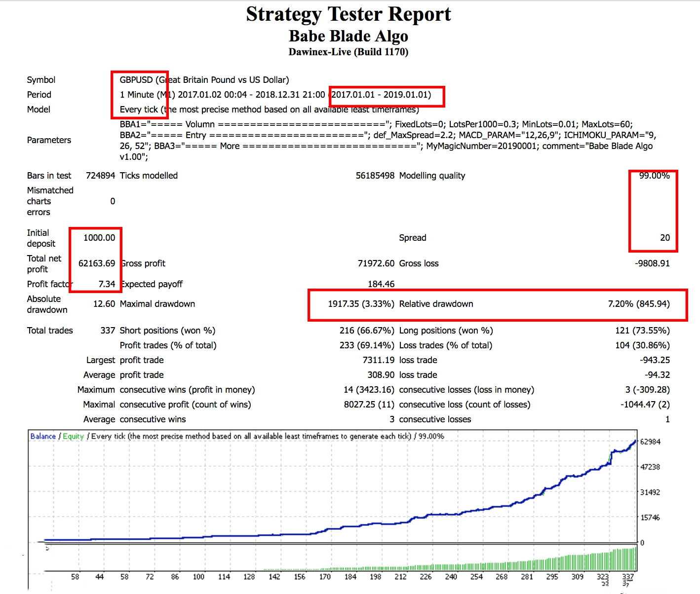This screenshot has height=594, width=700.
Task: Select bars in test value '724894'
Action: tap(100, 176)
